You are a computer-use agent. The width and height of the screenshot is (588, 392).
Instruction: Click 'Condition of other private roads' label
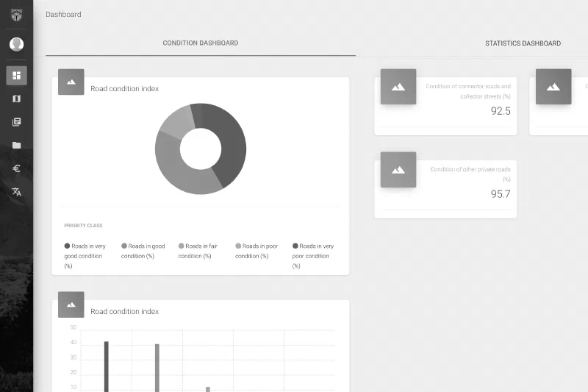coord(470,174)
